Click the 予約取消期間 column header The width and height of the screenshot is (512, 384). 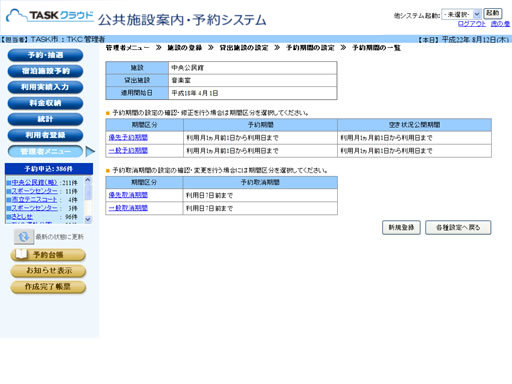(260, 182)
